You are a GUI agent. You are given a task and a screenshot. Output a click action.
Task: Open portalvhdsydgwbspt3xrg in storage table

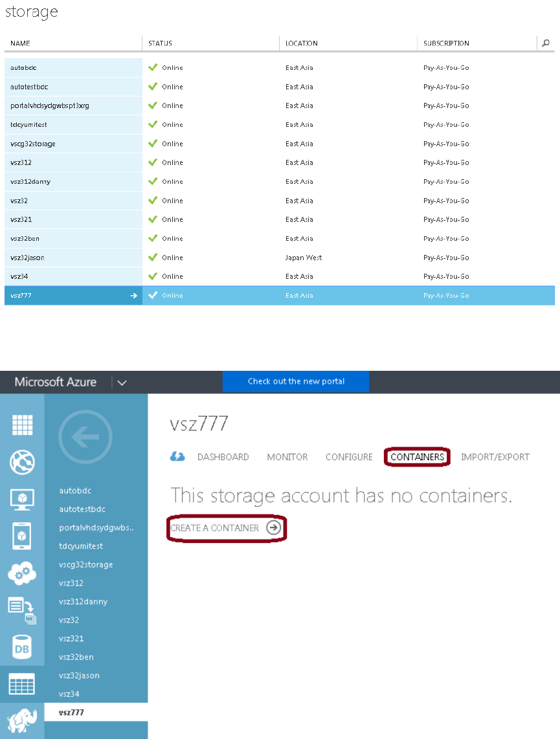[49, 105]
